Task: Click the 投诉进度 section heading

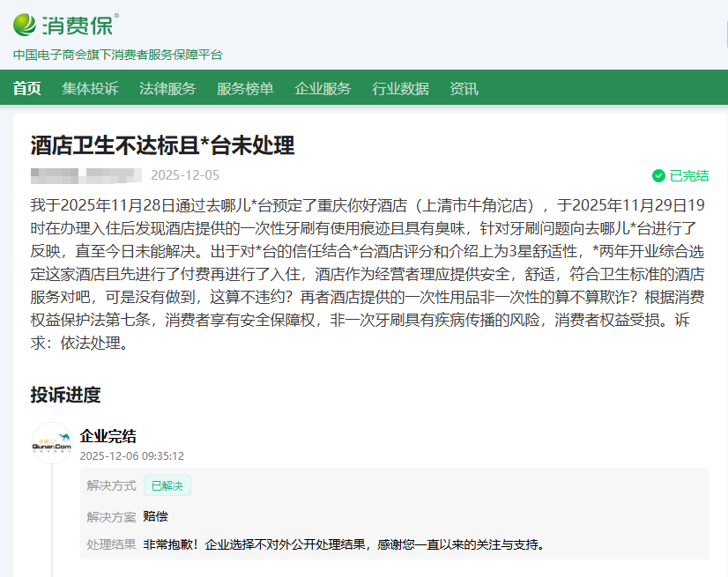Action: click(x=65, y=395)
